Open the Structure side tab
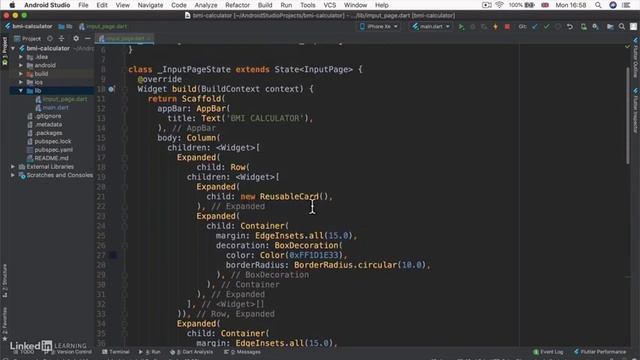 tap(4, 280)
